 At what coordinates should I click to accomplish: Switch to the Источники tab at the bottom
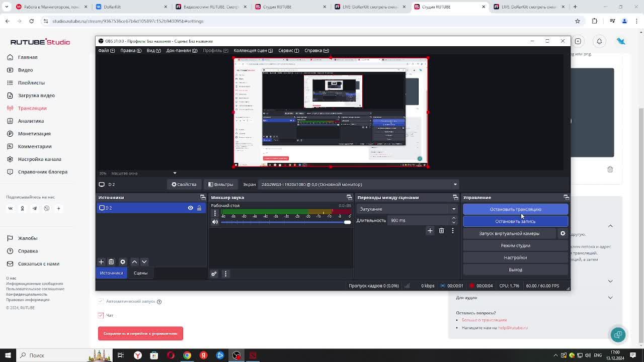pyautogui.click(x=111, y=273)
